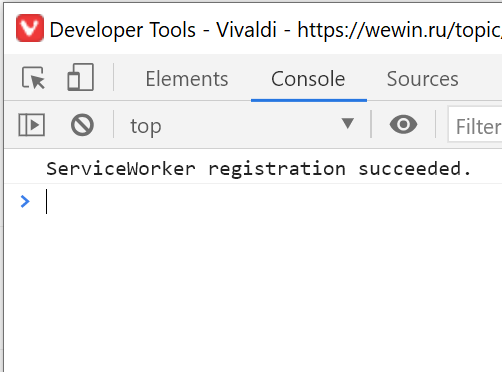Switch to the Sources tab
Viewport: 502px width, 372px height.
(422, 79)
